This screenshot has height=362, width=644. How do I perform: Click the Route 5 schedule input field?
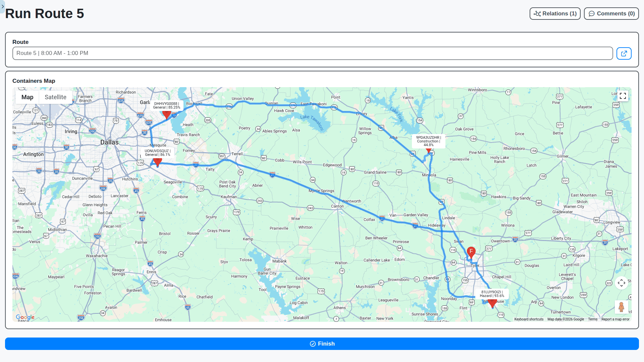[x=312, y=53]
